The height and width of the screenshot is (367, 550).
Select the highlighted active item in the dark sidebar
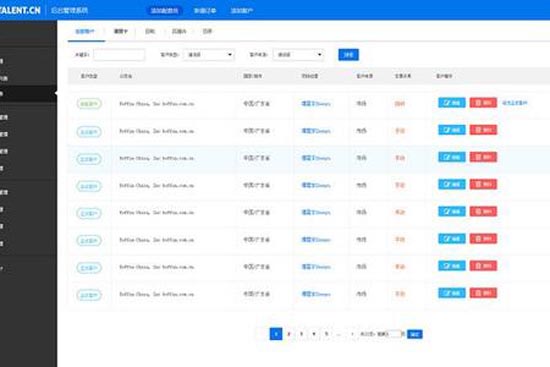[x=28, y=94]
